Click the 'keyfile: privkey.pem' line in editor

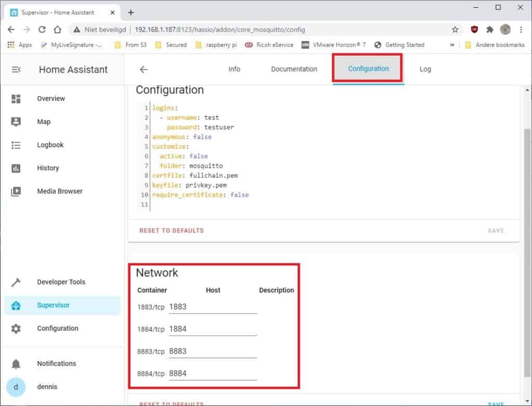(x=189, y=185)
